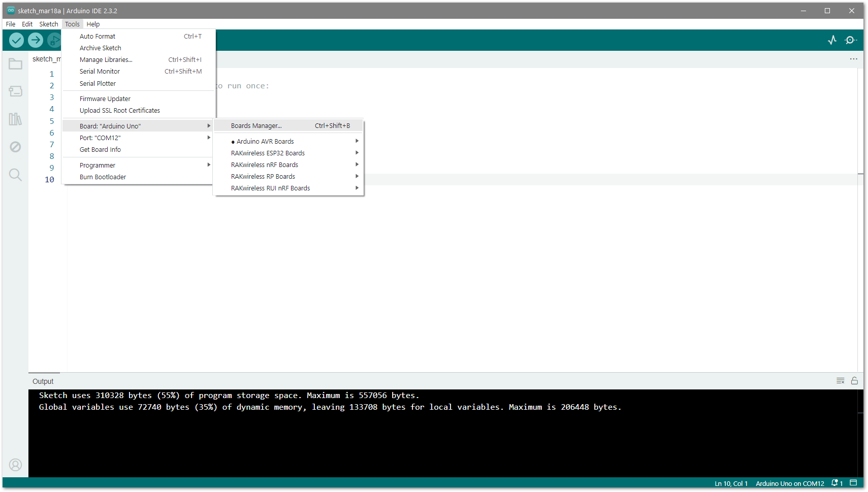Image resolution: width=868 pixels, height=492 pixels.
Task: Expand RAKwireless nRF Boards submenu
Action: point(288,165)
